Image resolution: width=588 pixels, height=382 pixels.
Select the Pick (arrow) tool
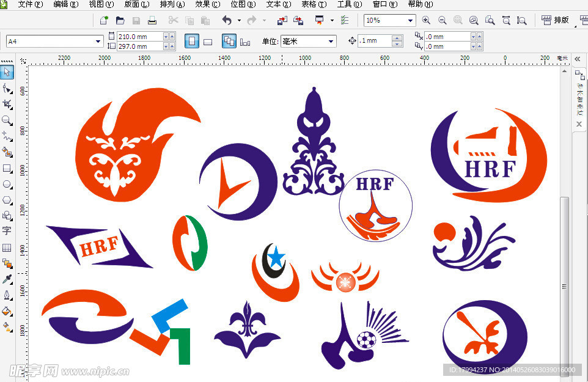(x=7, y=72)
